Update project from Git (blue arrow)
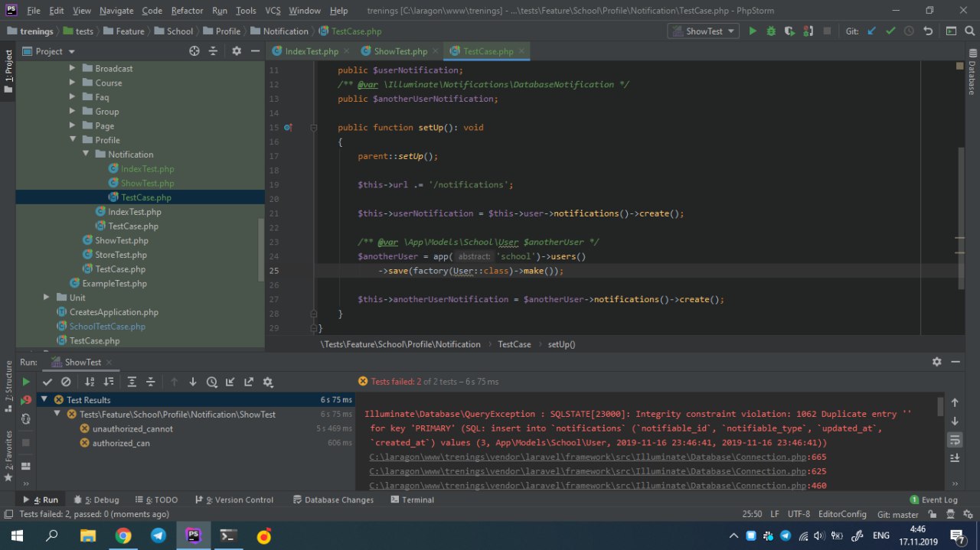 pos(872,31)
